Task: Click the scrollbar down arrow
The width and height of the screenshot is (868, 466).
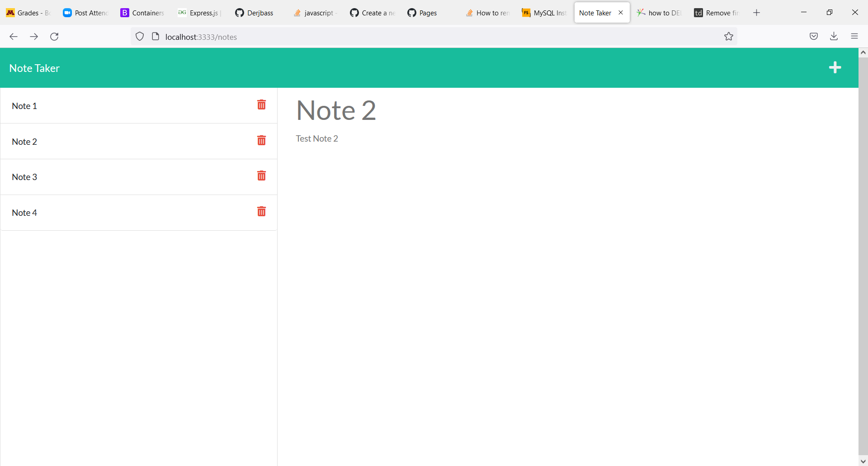Action: coord(863,461)
